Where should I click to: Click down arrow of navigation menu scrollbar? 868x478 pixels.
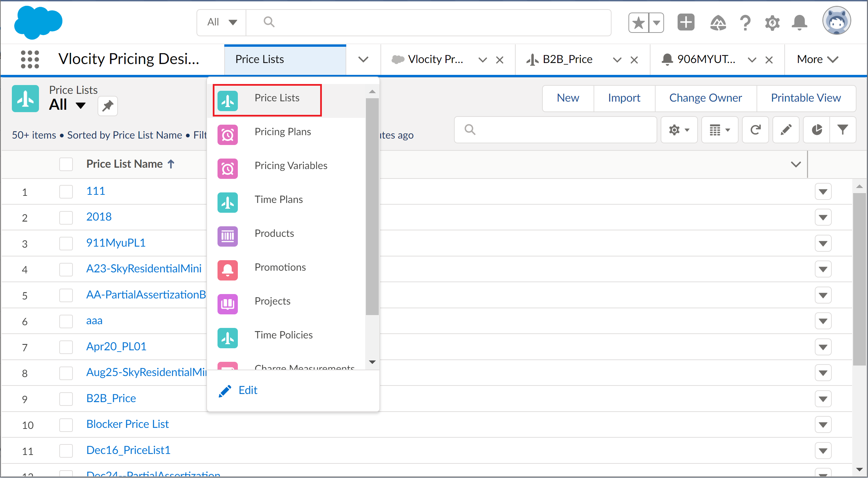click(x=372, y=362)
